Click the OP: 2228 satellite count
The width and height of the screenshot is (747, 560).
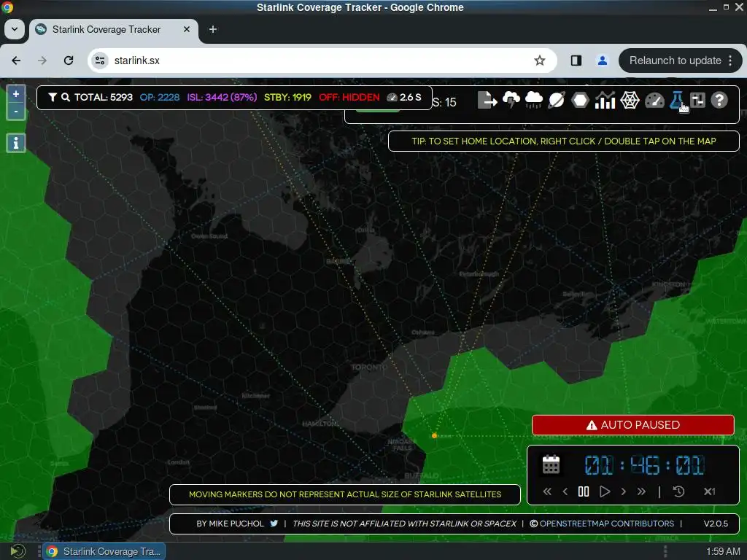point(160,97)
